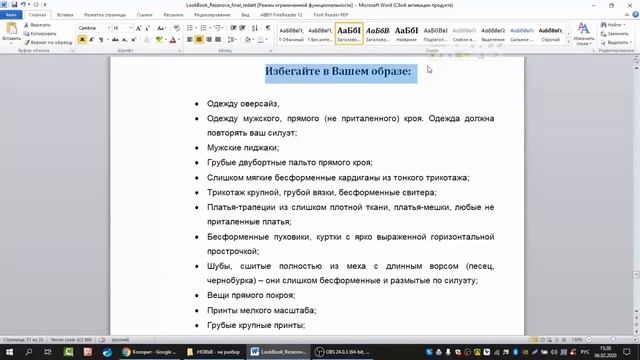Viewport: 640px width, 360px height.
Task: Open the File (Файл) tab
Action: click(11, 15)
